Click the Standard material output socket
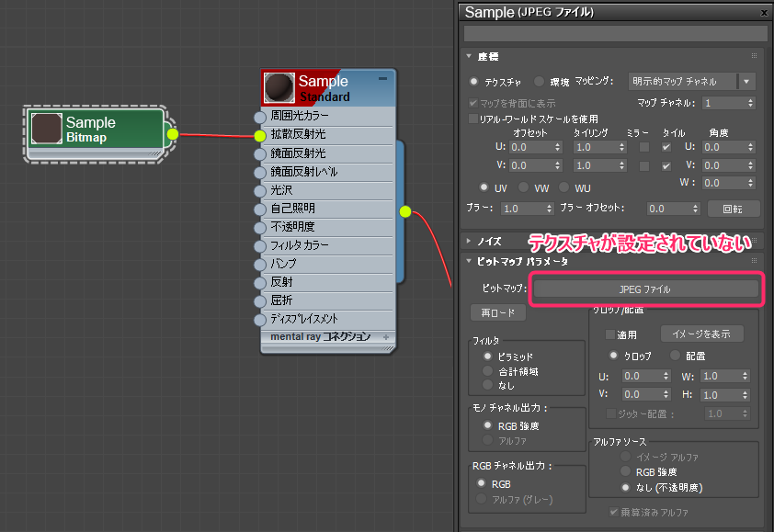The height and width of the screenshot is (532, 774). [x=405, y=212]
